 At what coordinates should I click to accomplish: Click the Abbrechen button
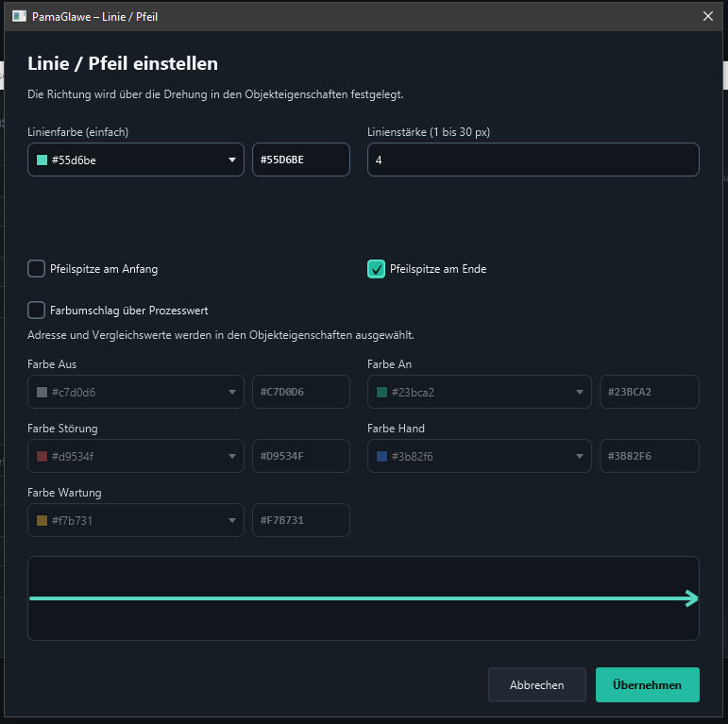(536, 684)
